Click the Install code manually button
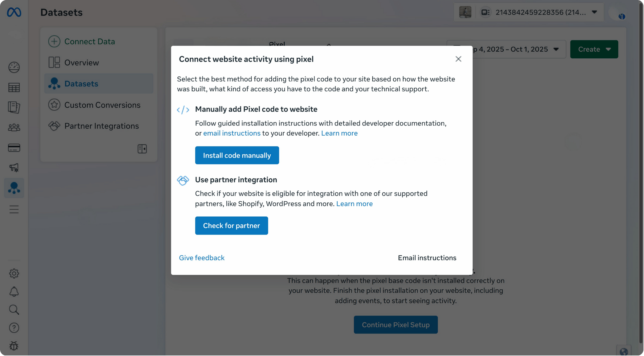Viewport: 644px width, 356px height. pos(237,155)
